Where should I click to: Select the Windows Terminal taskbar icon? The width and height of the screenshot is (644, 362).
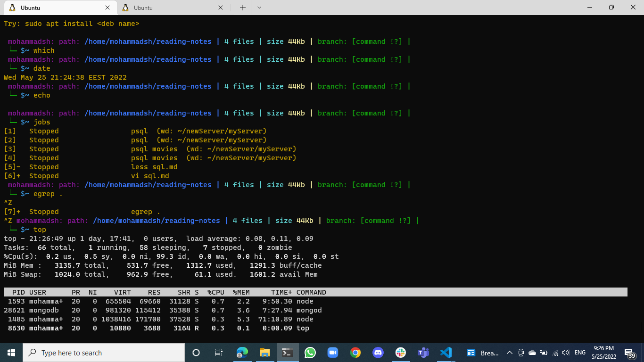click(288, 353)
